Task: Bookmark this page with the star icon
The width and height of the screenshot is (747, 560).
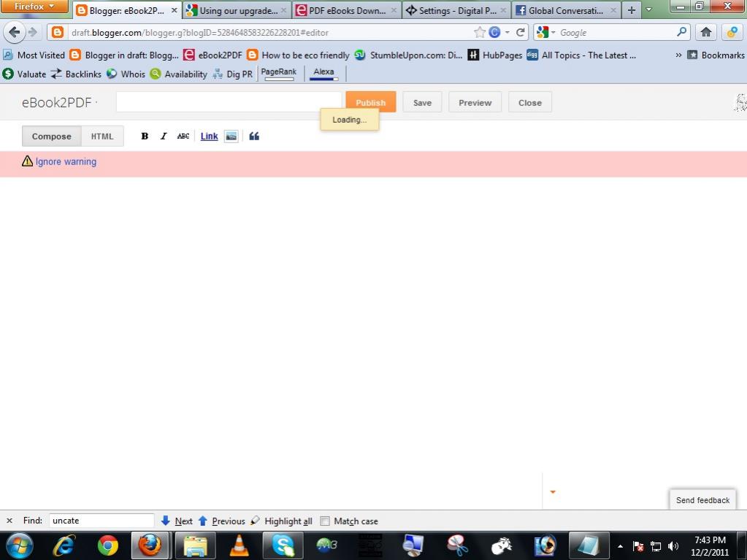Action: [x=479, y=32]
